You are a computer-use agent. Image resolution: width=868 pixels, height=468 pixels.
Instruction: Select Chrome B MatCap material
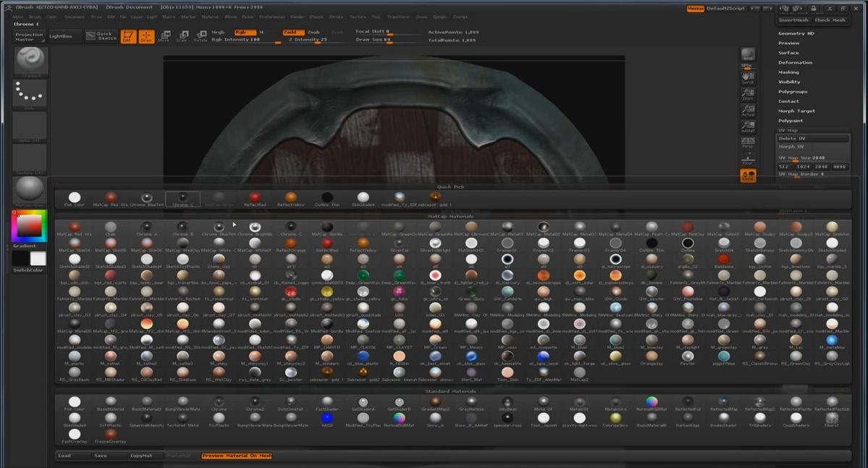coord(182,228)
